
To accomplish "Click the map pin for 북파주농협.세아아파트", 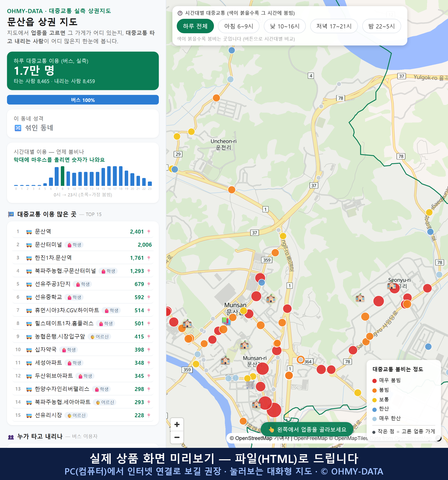I will coord(149,402).
